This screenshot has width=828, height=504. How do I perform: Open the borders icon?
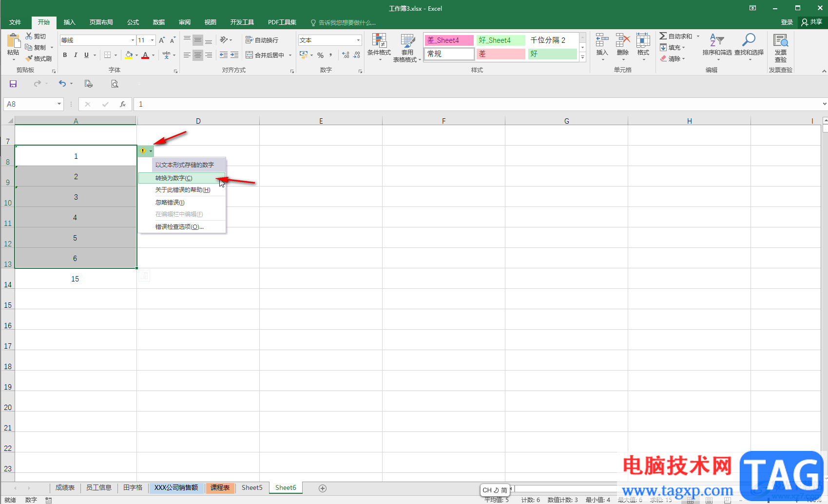point(108,55)
